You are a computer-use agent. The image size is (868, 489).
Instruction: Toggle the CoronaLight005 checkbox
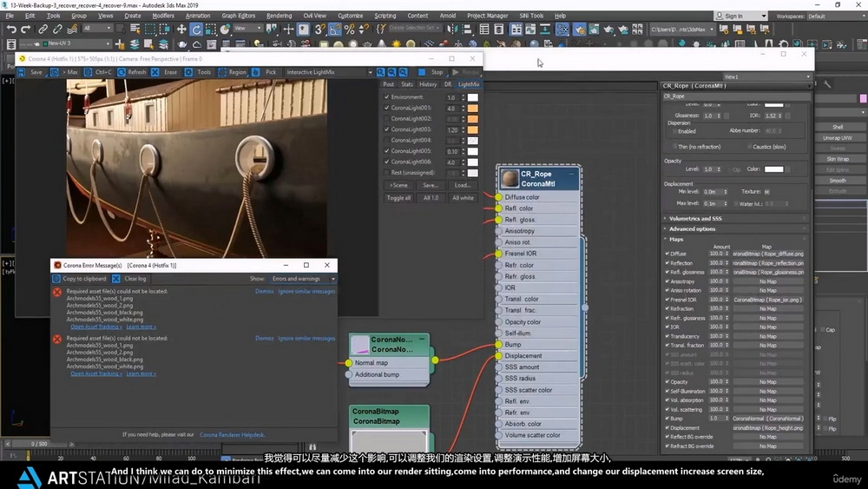coord(387,151)
